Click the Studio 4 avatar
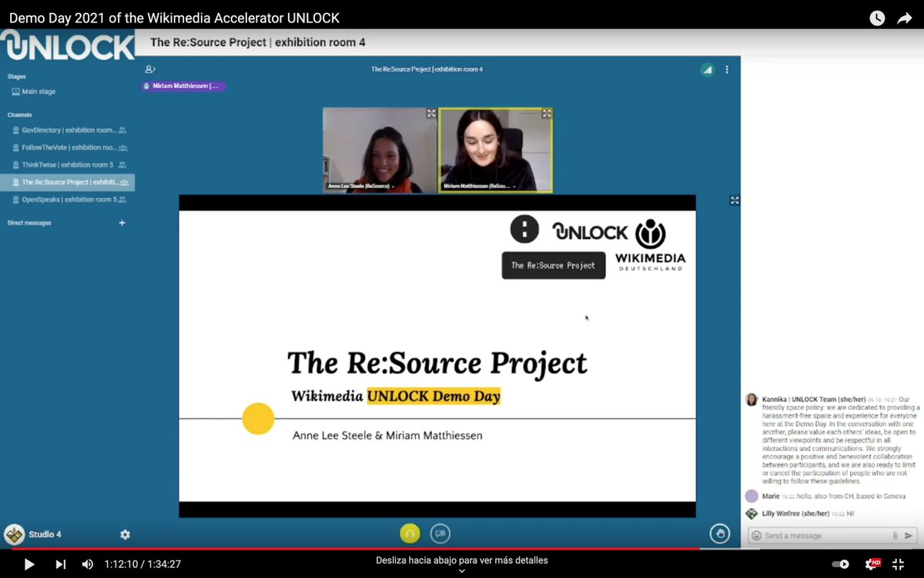The image size is (924, 578). click(14, 534)
